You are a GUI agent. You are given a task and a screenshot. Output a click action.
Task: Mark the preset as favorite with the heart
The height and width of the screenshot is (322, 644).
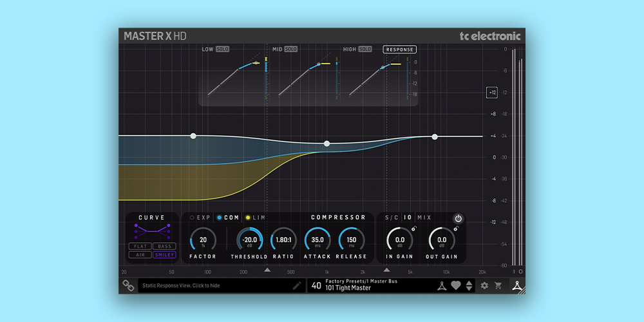point(456,285)
